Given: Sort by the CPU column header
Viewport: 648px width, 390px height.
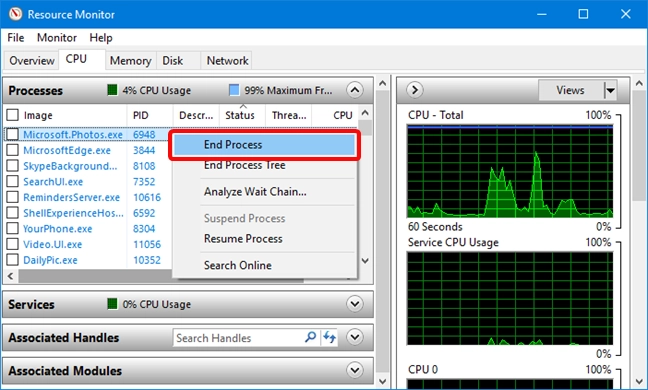Looking at the screenshot, I should coord(335,115).
